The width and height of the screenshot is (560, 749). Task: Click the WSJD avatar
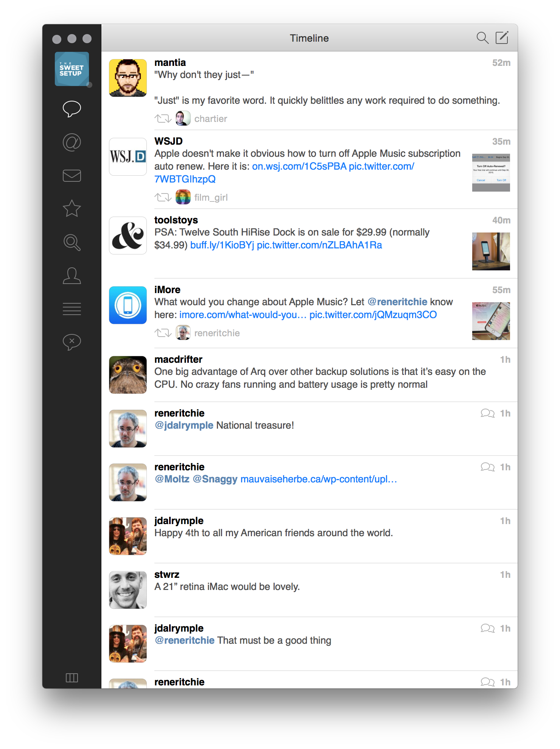point(128,157)
